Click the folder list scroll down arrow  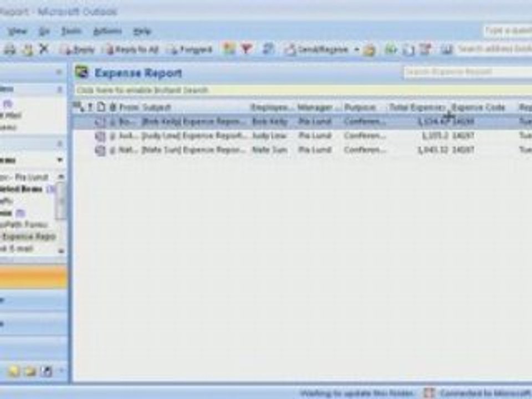click(x=61, y=251)
